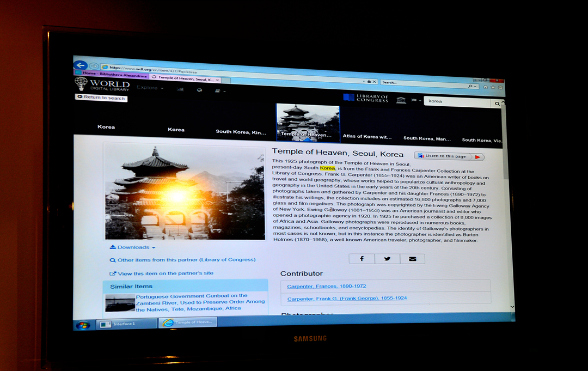Open the Portuguese Government Gunboat similar item link
Viewport: 588px width, 371px height.
tap(200, 302)
